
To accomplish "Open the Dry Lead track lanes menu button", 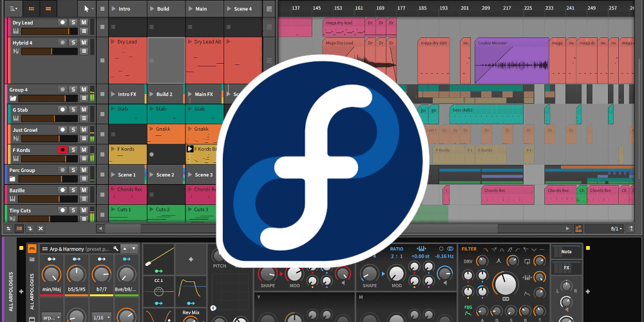I will (x=84, y=31).
